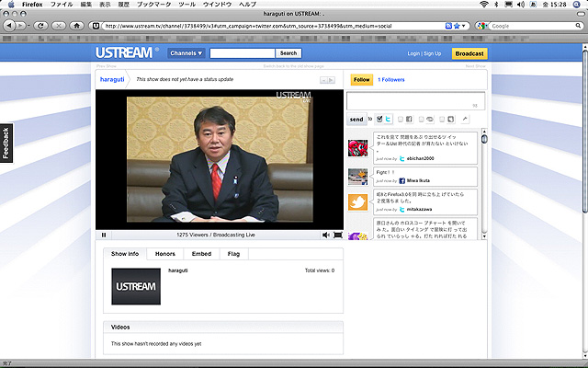Click the Search button in the Ustream header

288,53
